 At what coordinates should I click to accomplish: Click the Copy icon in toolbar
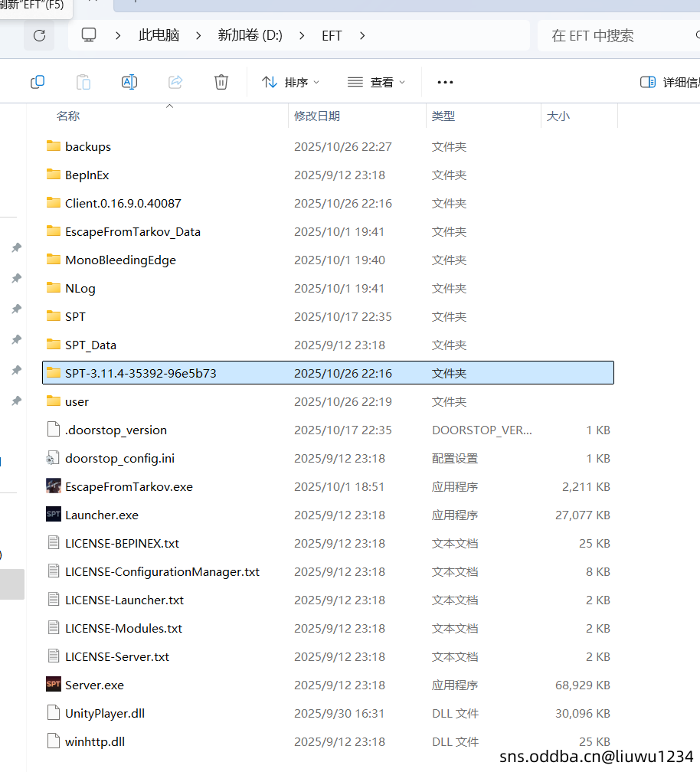[38, 82]
